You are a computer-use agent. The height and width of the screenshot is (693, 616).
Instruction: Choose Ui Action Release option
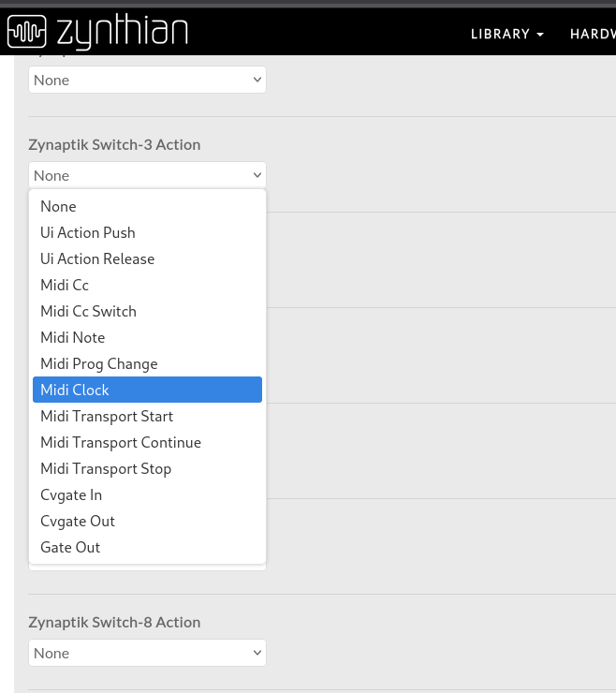(x=97, y=258)
